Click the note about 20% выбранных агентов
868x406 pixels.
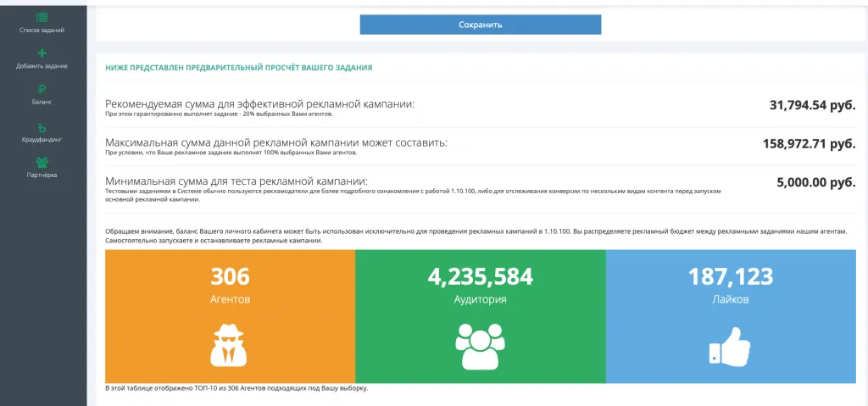click(220, 114)
